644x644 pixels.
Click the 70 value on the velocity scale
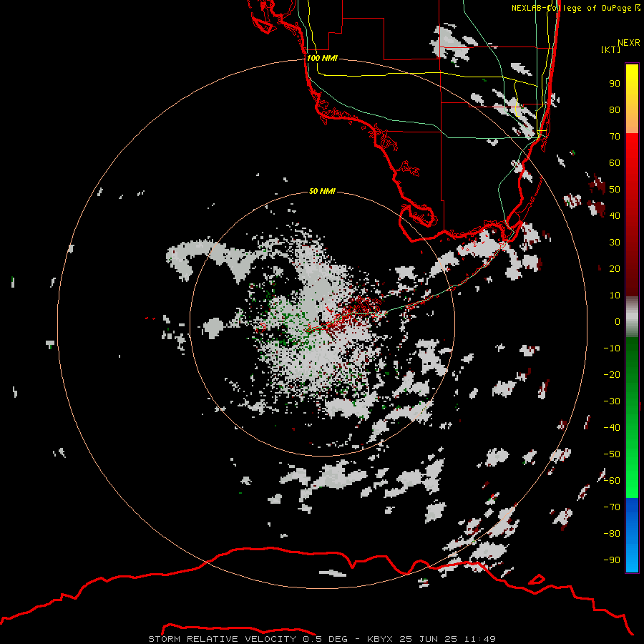pos(615,137)
